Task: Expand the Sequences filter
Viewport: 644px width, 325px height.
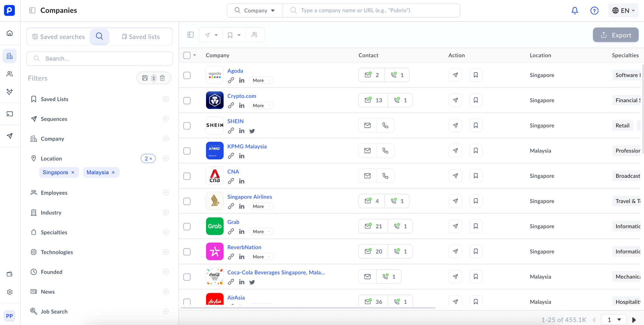Action: coord(166,119)
